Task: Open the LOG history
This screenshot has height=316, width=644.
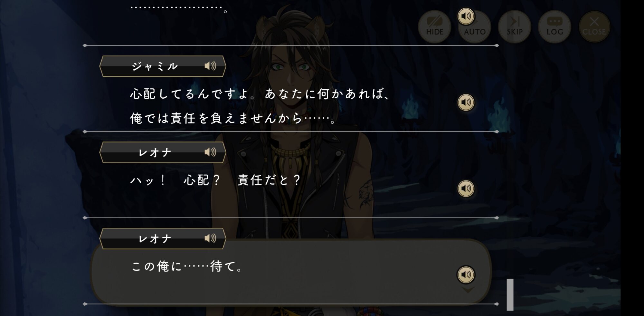Action: pos(554,26)
